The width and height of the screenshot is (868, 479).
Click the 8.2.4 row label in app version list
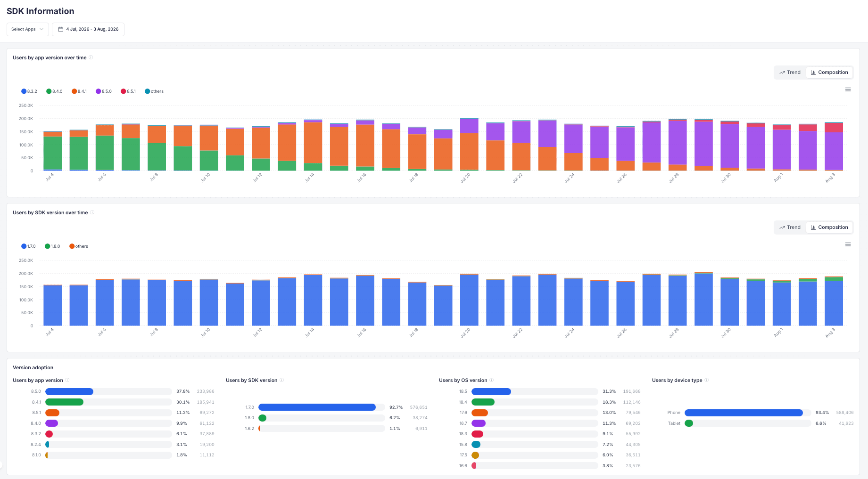(36, 445)
